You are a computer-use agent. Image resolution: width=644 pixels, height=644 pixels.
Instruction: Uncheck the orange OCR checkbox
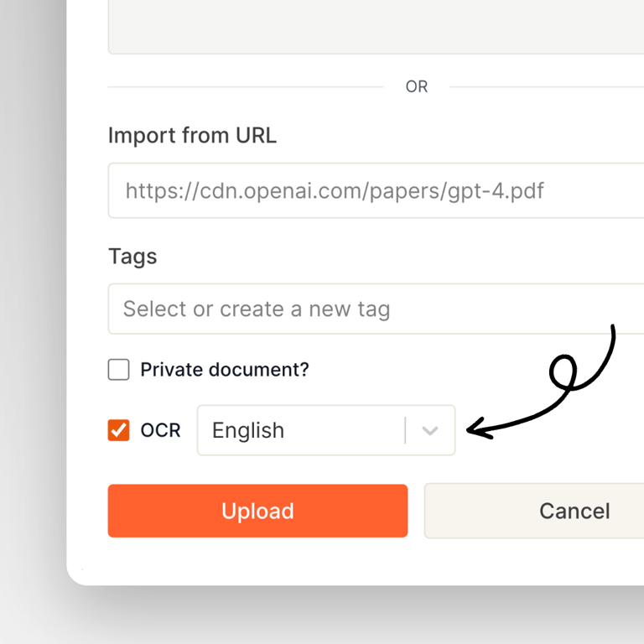pyautogui.click(x=119, y=430)
